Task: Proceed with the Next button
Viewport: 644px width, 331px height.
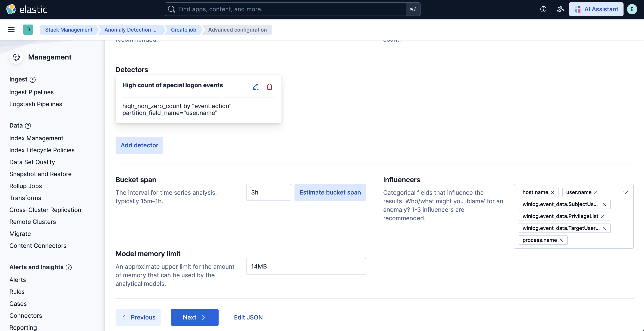Action: click(x=194, y=317)
